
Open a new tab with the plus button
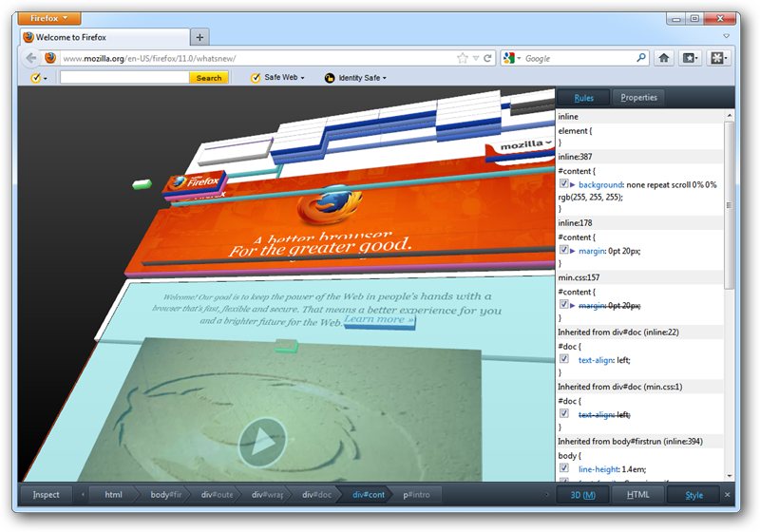[199, 37]
